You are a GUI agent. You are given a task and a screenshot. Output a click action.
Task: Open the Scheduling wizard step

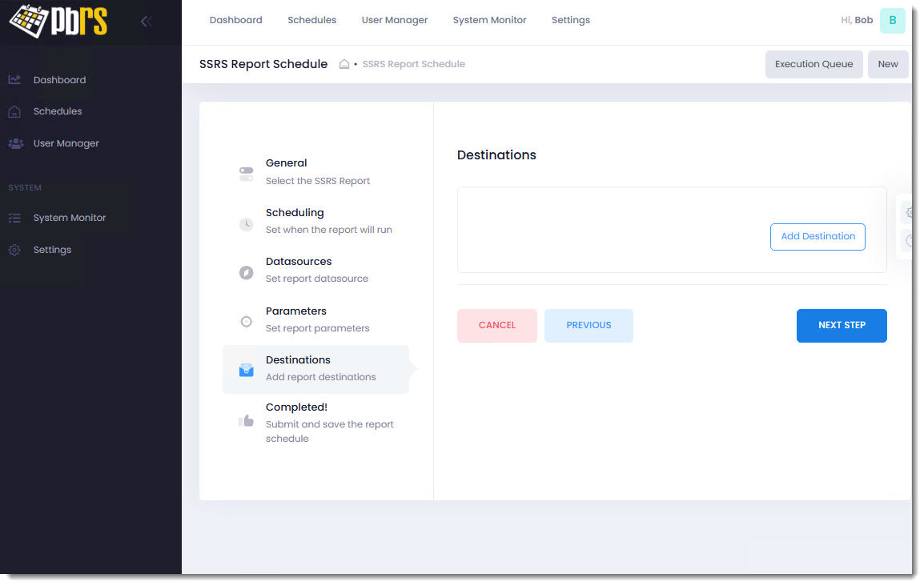tap(295, 213)
